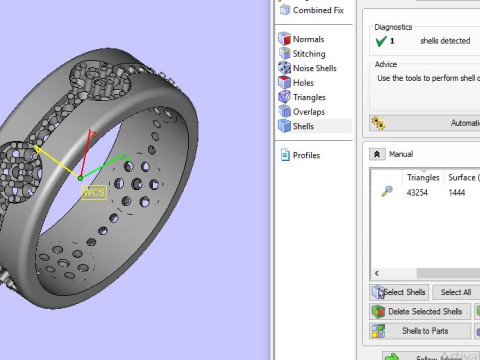Click the Profiles label
The width and height of the screenshot is (480, 360).
point(306,155)
